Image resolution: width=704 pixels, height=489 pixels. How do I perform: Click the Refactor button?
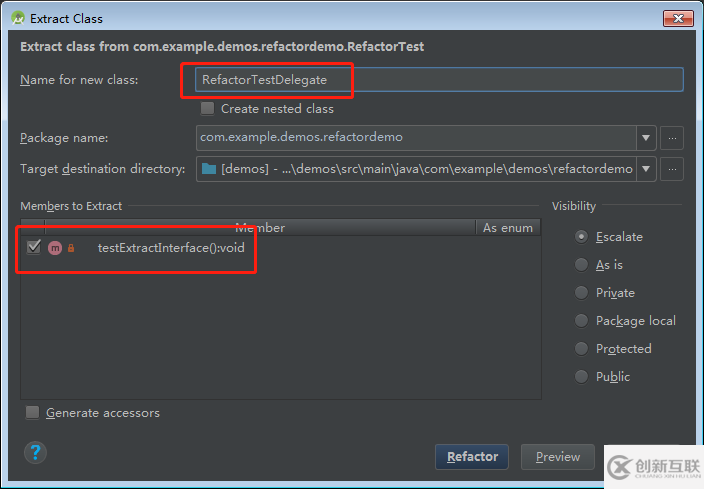click(x=472, y=457)
